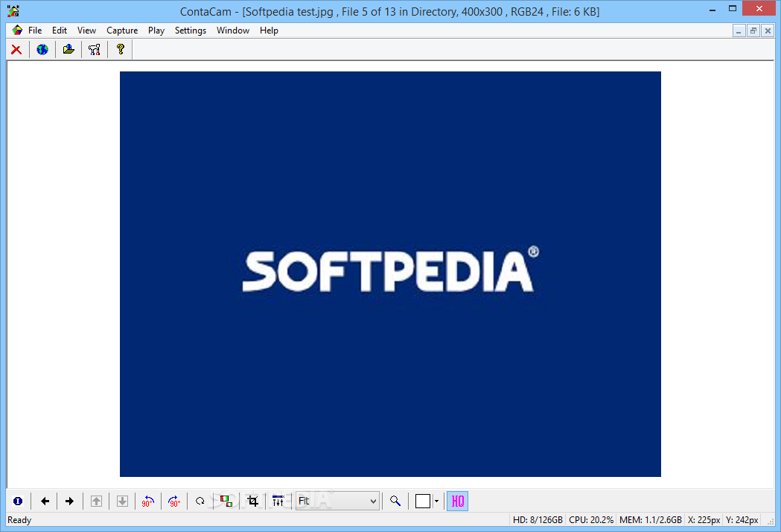
Task: Minimize the ContaCam main window
Action: click(713, 8)
